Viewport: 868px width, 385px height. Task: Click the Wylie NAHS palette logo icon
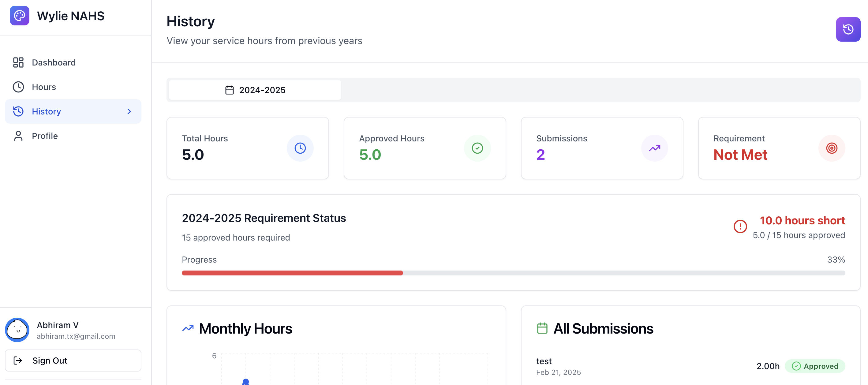[19, 16]
